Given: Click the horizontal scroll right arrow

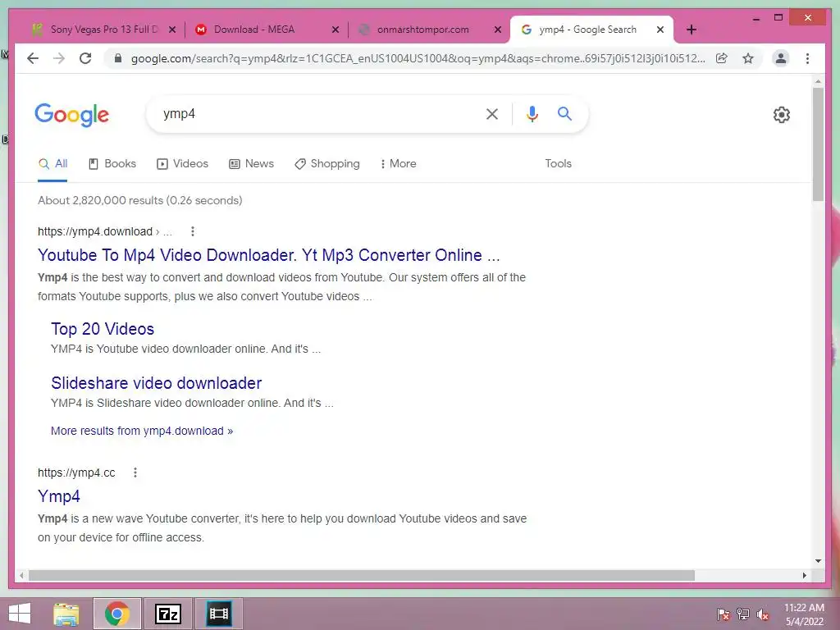Looking at the screenshot, I should pyautogui.click(x=804, y=575).
